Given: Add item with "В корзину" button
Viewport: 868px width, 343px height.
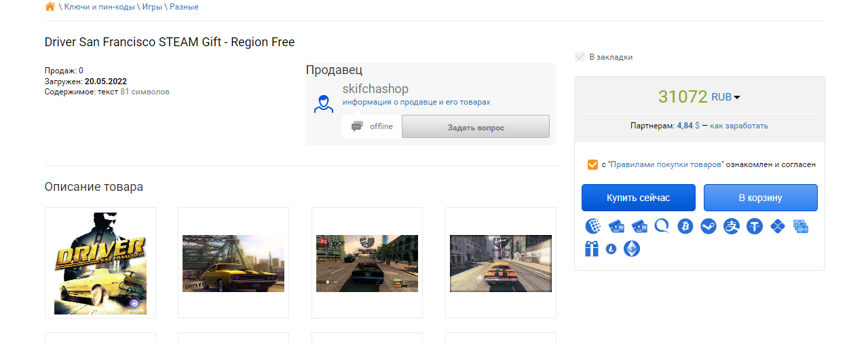Looking at the screenshot, I should click(761, 198).
